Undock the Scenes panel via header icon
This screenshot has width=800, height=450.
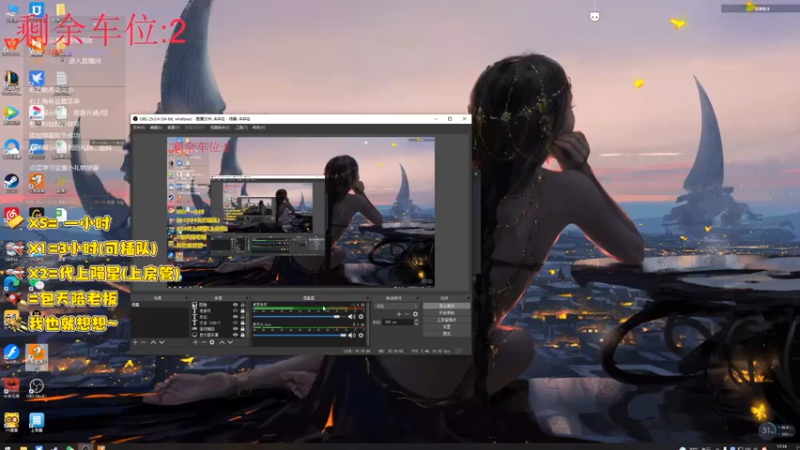point(187,297)
